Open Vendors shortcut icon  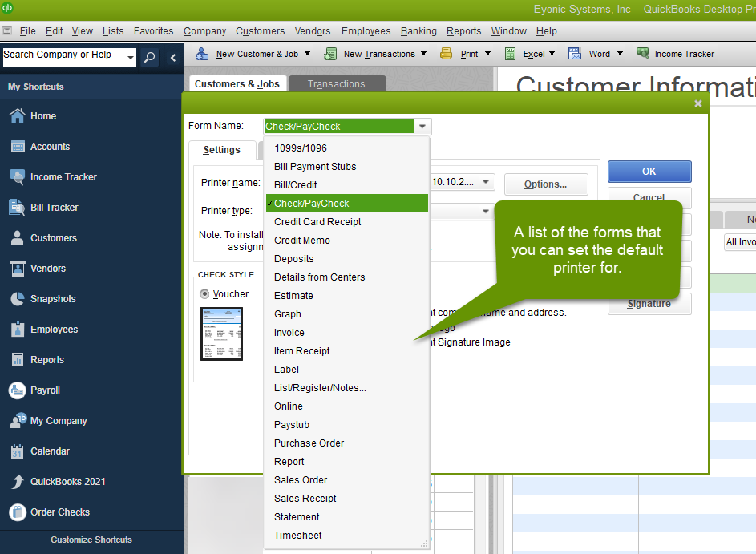tap(18, 268)
